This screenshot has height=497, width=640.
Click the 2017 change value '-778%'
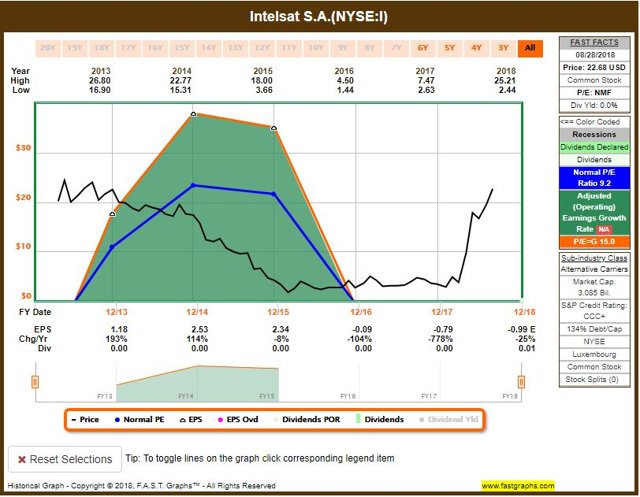441,339
